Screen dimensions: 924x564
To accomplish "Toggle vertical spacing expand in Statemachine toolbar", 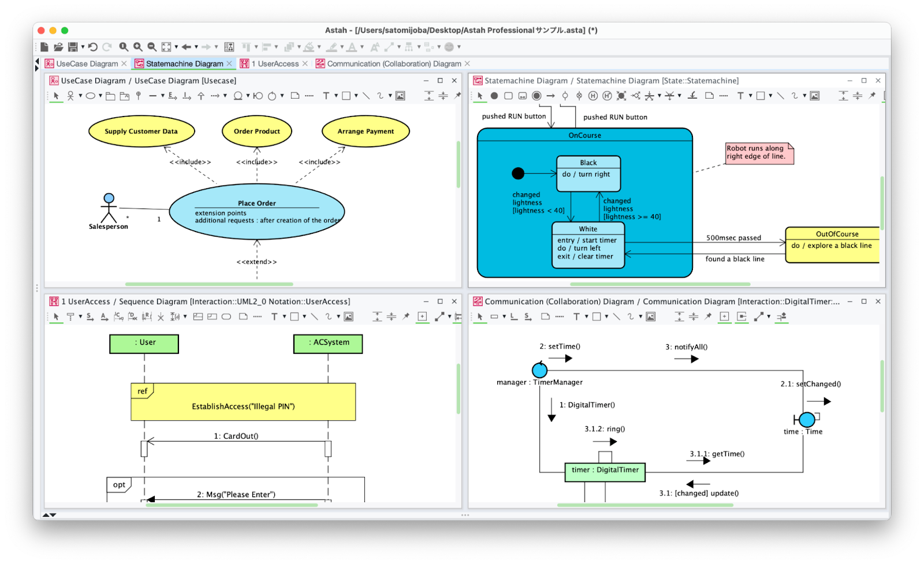I will 844,96.
